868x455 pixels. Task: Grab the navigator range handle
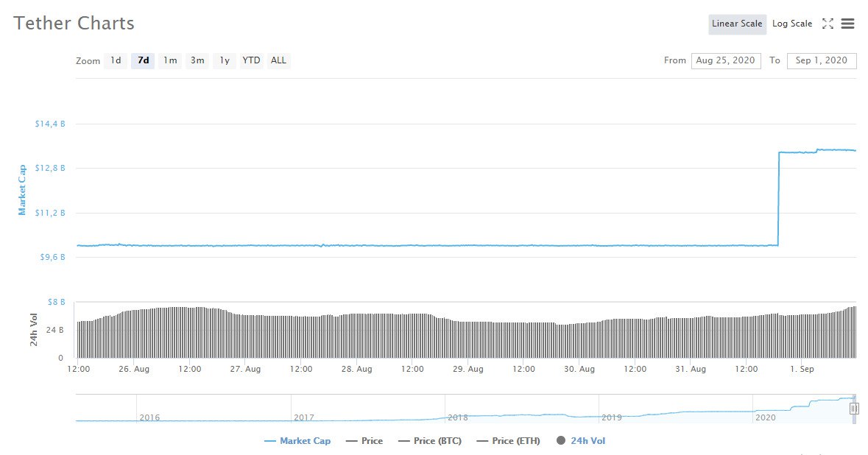[x=854, y=409]
